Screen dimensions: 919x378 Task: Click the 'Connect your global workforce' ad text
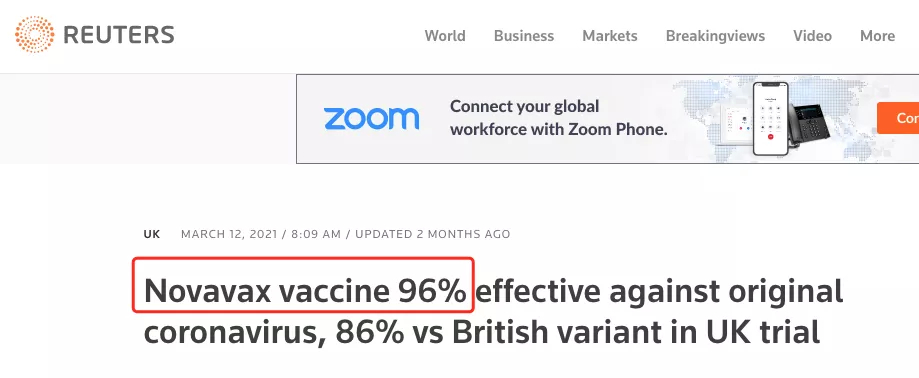(559, 118)
